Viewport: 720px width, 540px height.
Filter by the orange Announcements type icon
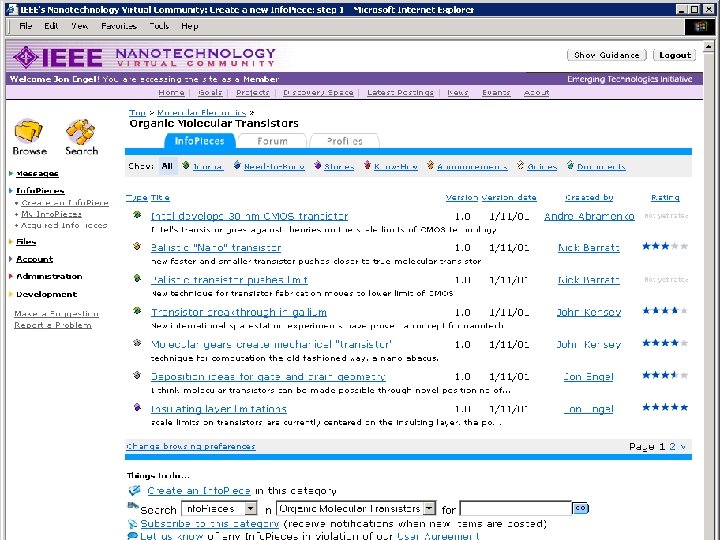coord(430,165)
